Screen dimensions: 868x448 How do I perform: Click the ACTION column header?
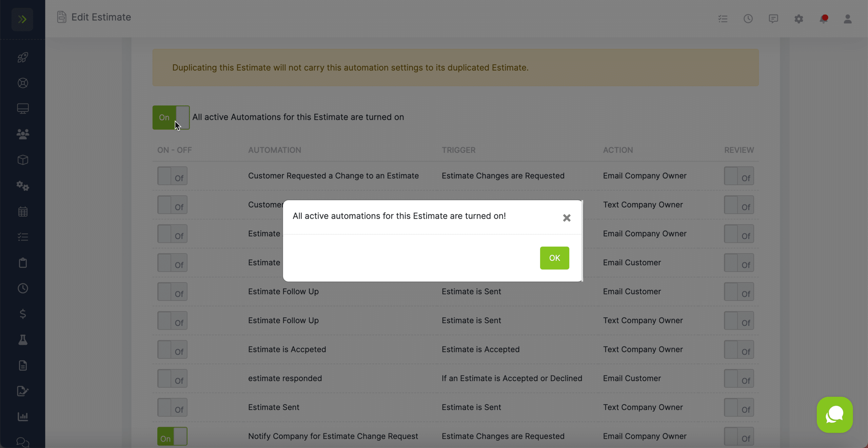(618, 150)
